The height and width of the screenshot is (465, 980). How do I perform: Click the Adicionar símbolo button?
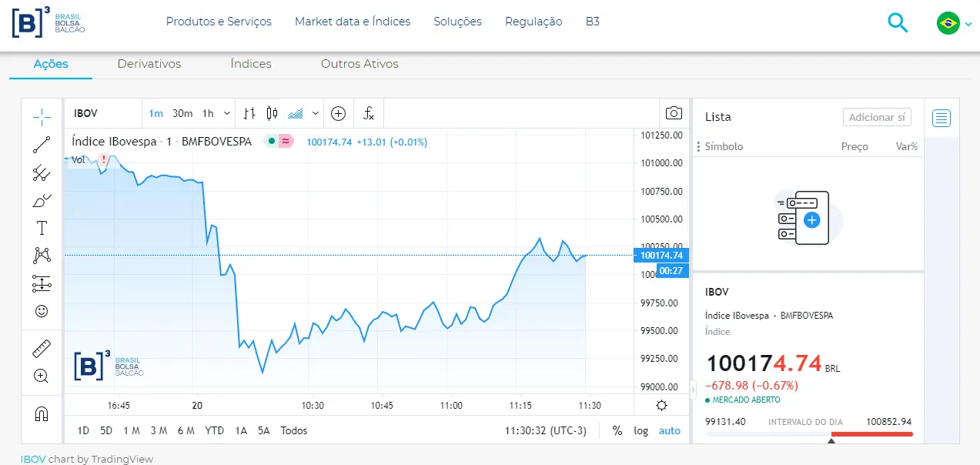pos(877,117)
